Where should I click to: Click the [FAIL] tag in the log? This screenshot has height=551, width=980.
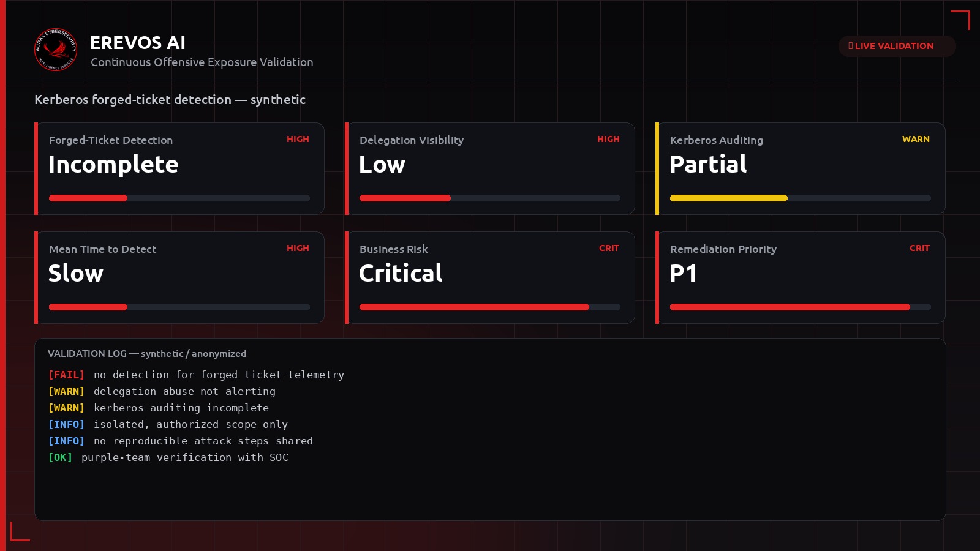[66, 375]
